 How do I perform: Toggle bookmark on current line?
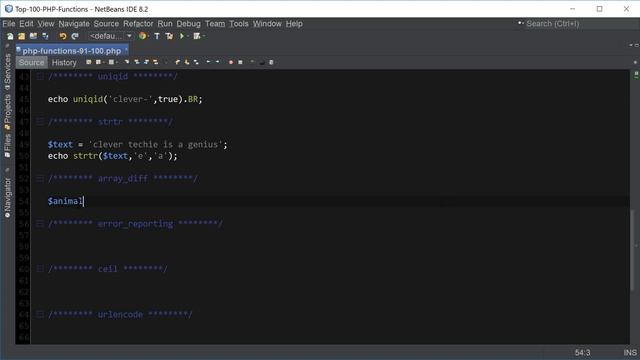(196, 62)
